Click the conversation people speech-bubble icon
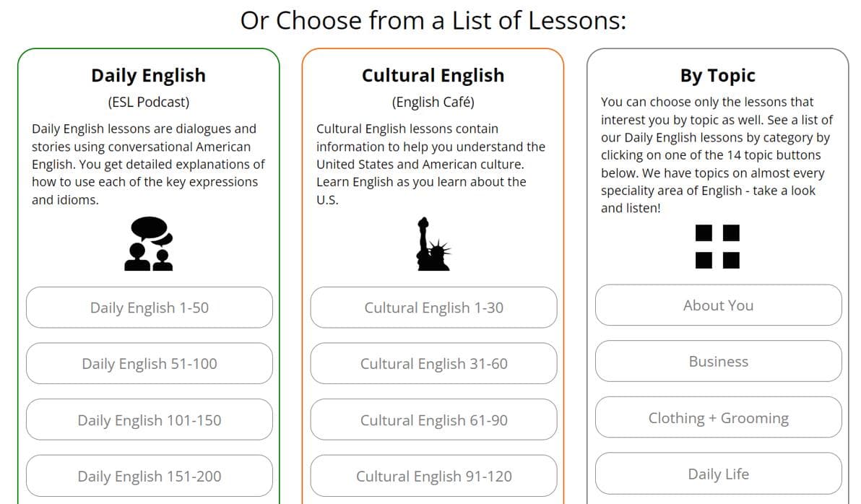The height and width of the screenshot is (504, 861). [x=149, y=244]
